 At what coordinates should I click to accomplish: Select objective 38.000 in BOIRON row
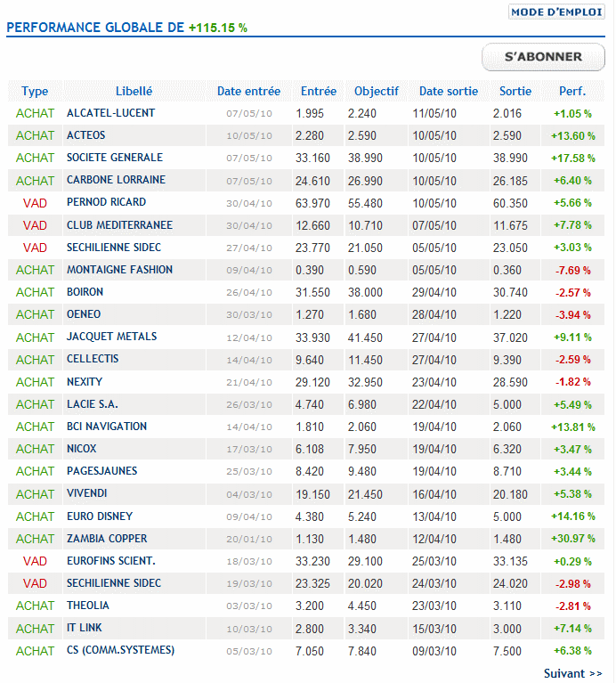click(x=365, y=292)
